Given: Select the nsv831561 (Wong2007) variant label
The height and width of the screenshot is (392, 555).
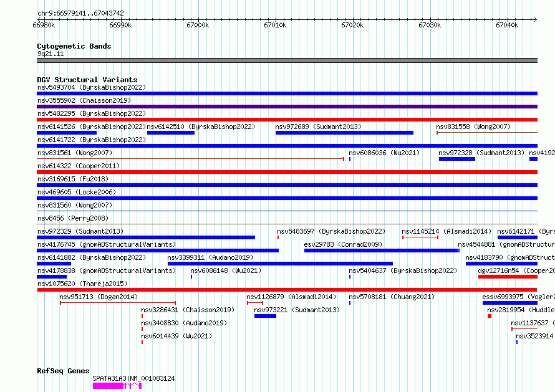Looking at the screenshot, I should coord(75,153).
